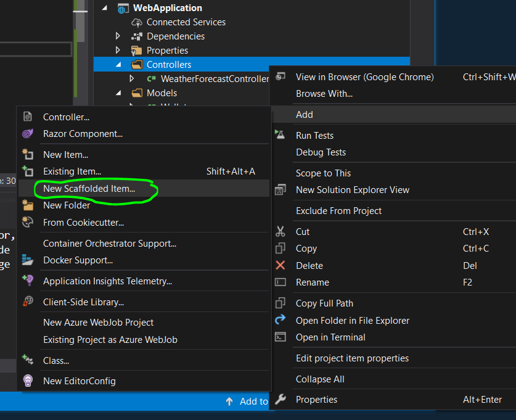Expand the Properties node arrow

pos(118,51)
